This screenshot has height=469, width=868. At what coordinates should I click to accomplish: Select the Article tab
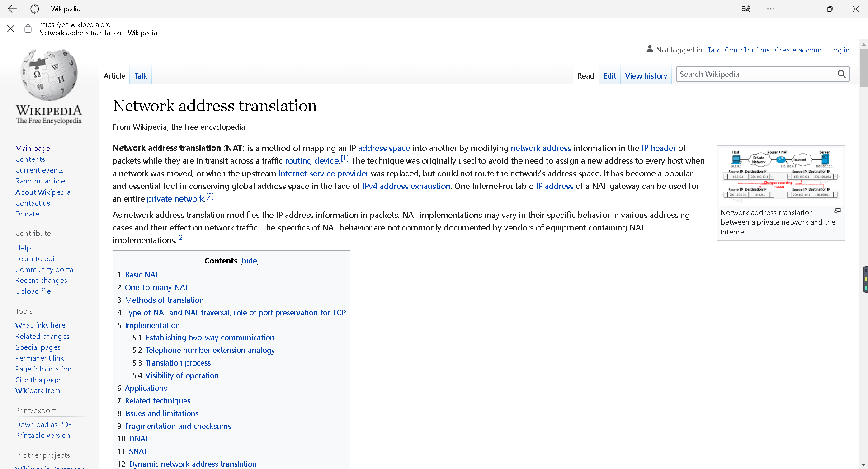pyautogui.click(x=114, y=76)
